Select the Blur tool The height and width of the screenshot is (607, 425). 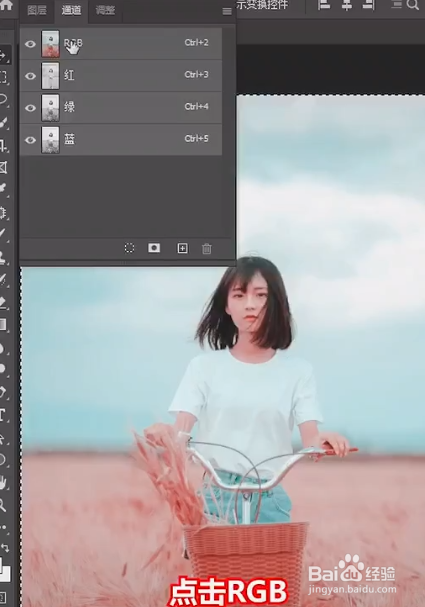point(2,348)
